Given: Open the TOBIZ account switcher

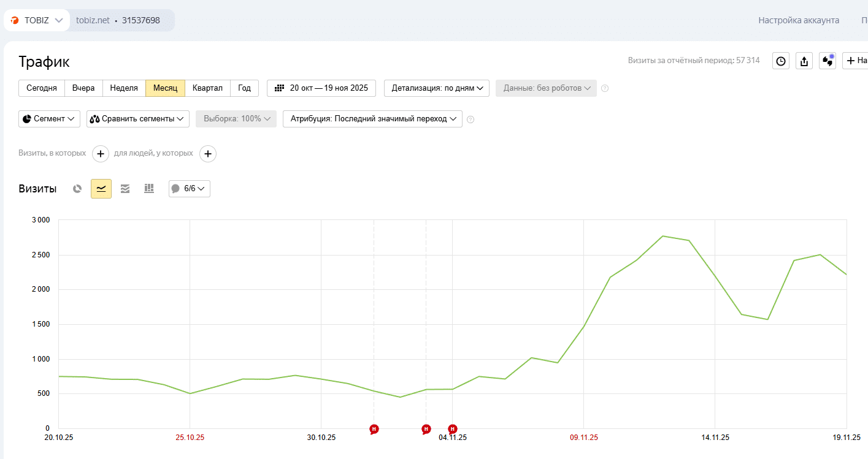Looking at the screenshot, I should (x=37, y=20).
